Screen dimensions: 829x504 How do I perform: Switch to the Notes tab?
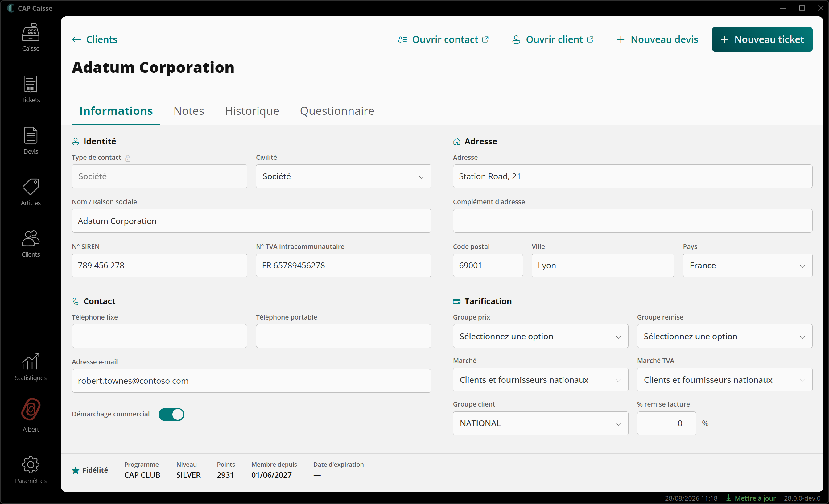coord(189,111)
